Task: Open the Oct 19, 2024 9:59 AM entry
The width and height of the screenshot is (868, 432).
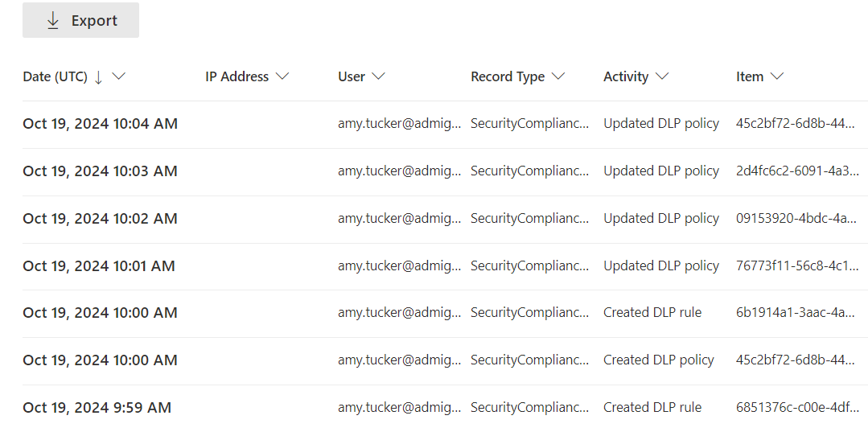Action: pos(97,408)
